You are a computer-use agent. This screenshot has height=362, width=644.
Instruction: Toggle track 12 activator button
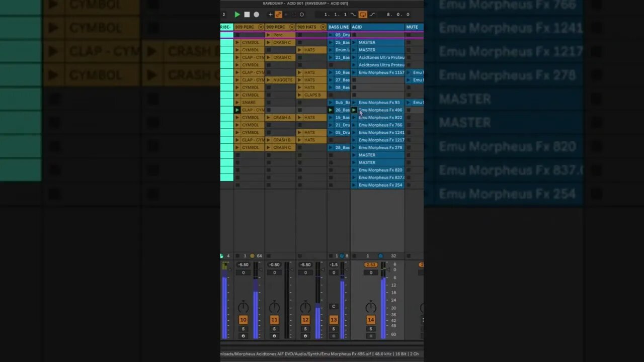(305, 320)
